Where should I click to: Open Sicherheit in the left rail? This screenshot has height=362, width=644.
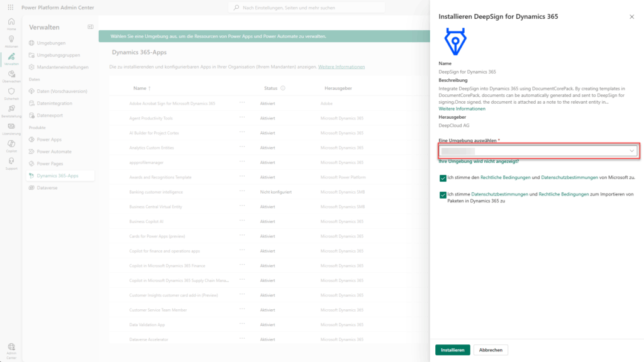point(11,94)
